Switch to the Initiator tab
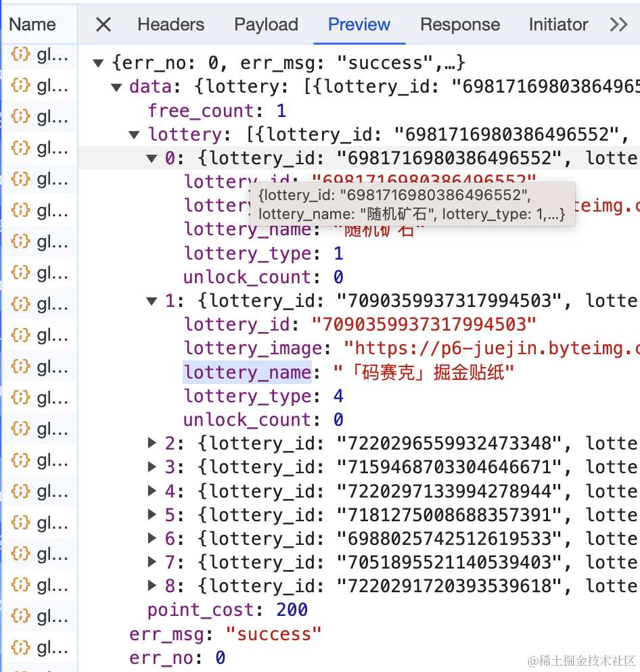640x672 pixels. point(558,24)
